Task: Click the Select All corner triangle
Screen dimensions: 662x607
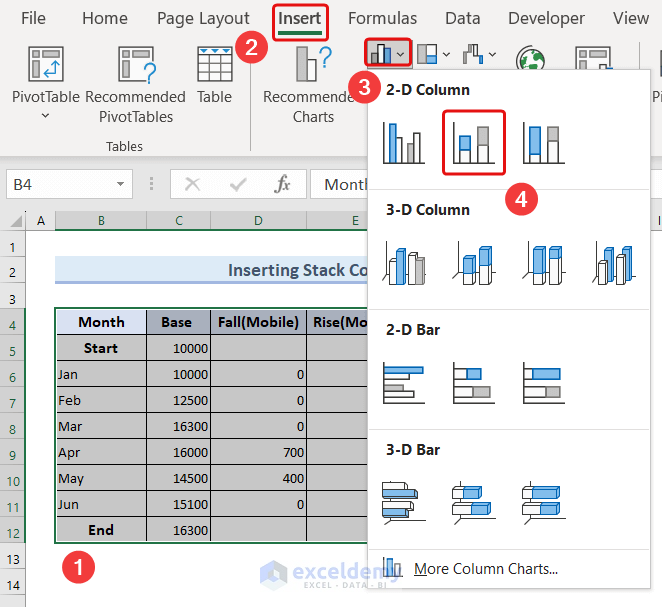Action: point(16,220)
